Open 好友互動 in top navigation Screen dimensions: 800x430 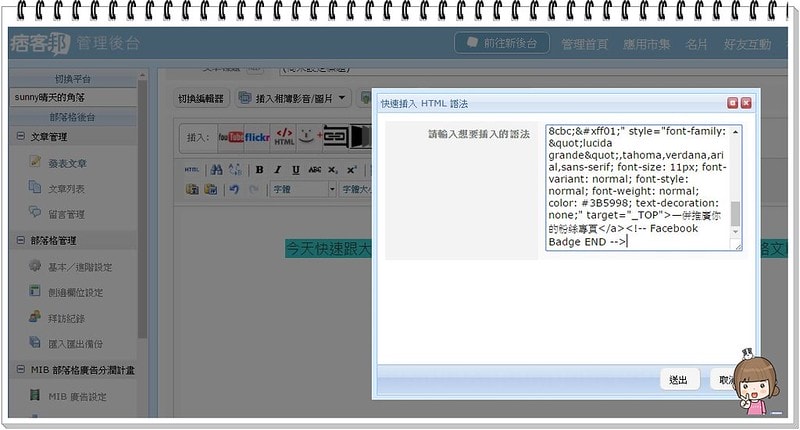pyautogui.click(x=747, y=44)
